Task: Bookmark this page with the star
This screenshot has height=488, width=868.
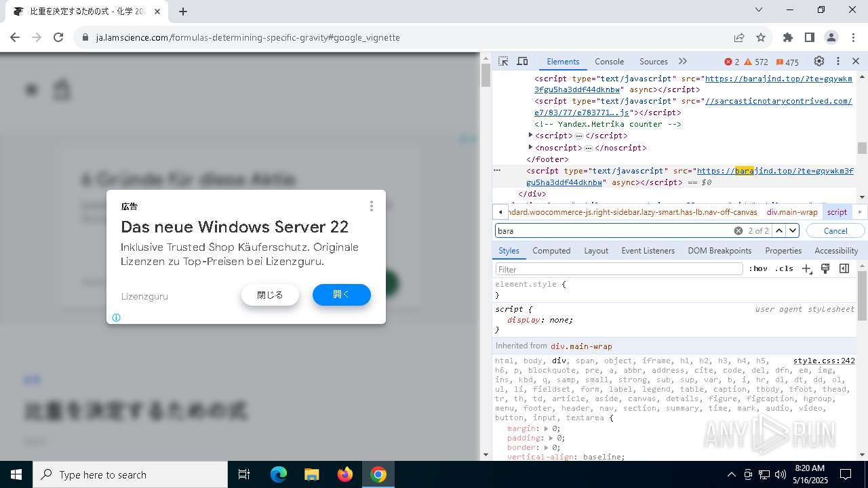Action: coord(761,37)
